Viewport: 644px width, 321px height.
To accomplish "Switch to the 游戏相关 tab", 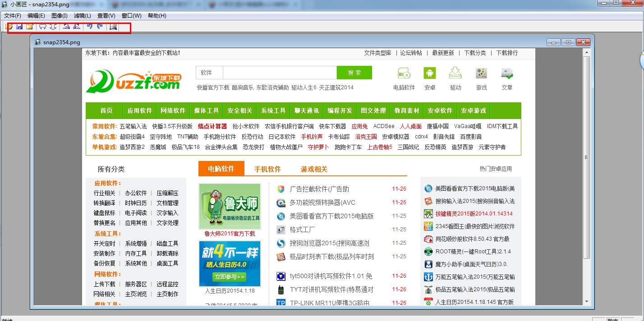I will (x=314, y=169).
